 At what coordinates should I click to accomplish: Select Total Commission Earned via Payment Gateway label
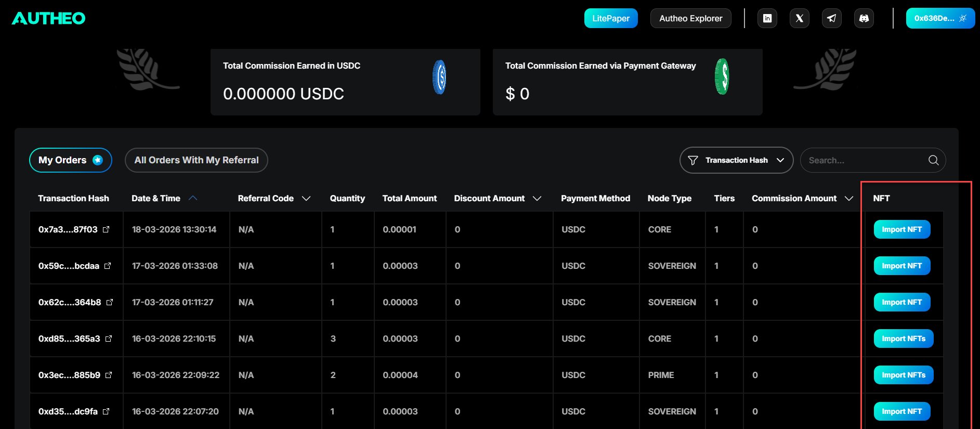point(600,66)
